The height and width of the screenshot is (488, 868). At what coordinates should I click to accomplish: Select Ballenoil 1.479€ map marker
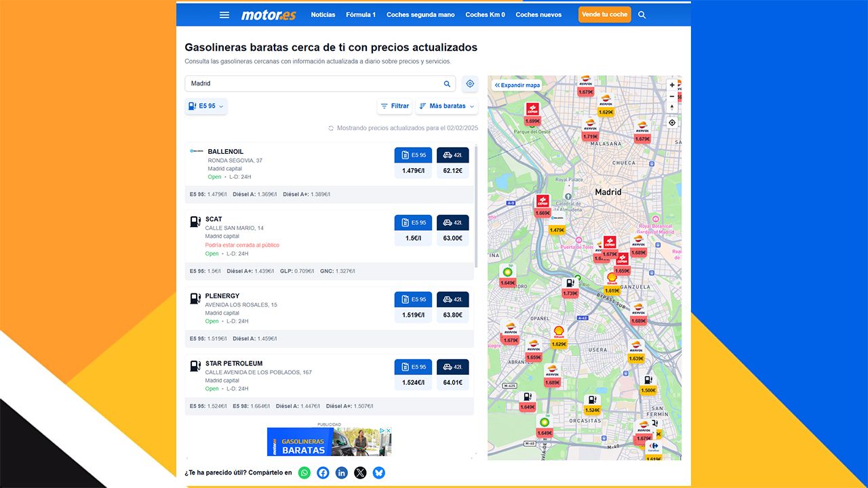point(557,224)
